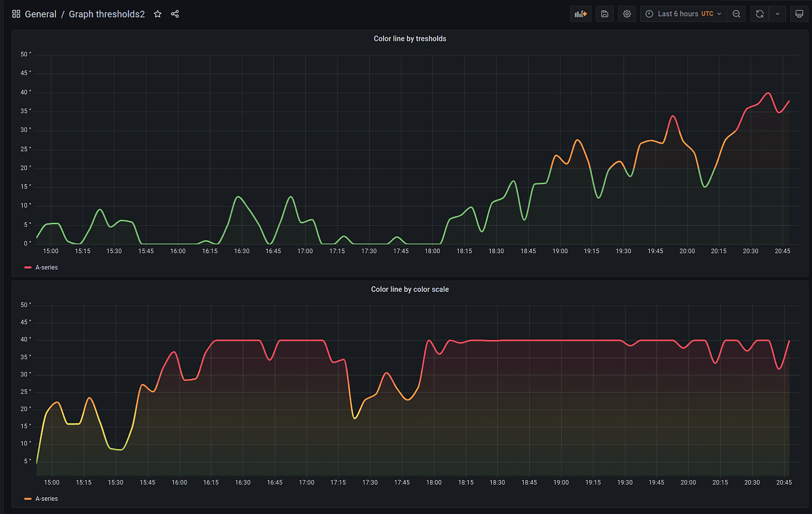Click the red peak near 20:30 in top graph

(x=768, y=93)
